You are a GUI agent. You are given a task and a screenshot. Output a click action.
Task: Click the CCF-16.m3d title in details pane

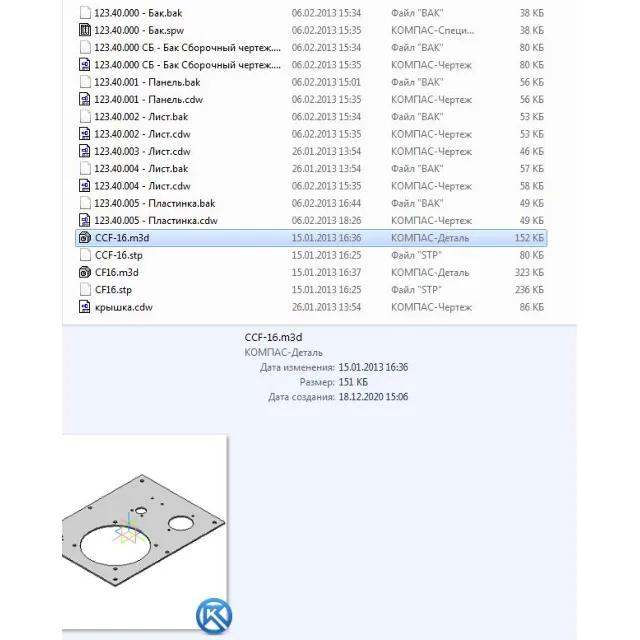(x=273, y=338)
